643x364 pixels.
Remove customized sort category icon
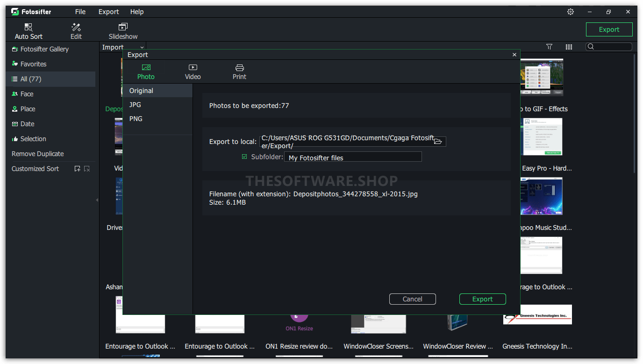[87, 169]
